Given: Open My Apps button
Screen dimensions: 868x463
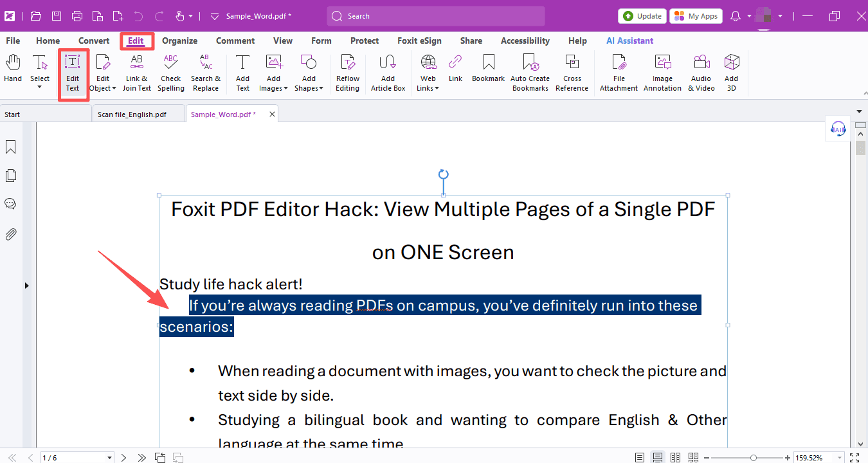Looking at the screenshot, I should (x=696, y=16).
